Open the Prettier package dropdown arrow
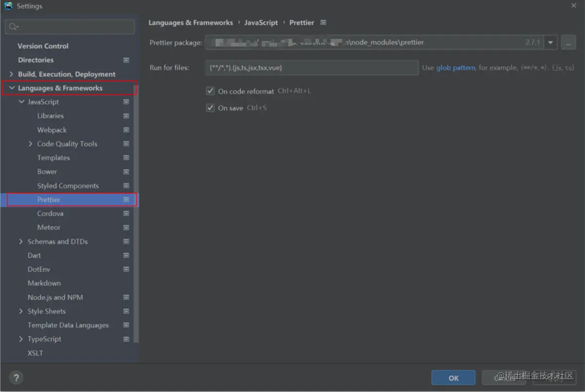 (x=551, y=42)
